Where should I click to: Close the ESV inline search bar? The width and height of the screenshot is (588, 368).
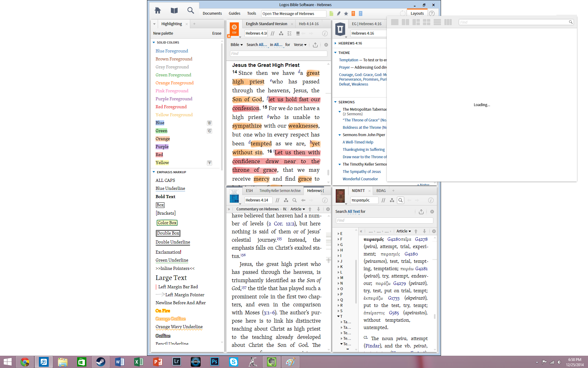326,45
